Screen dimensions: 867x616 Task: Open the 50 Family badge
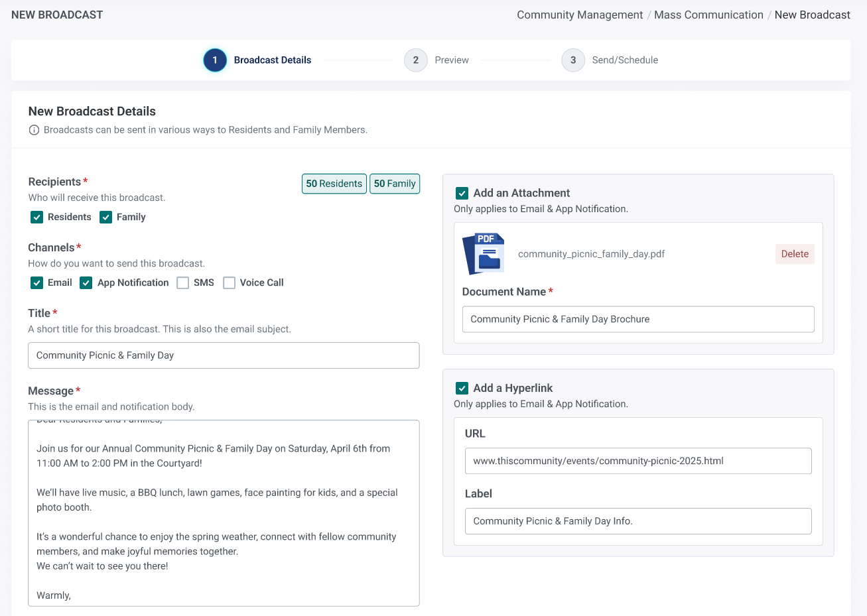coord(395,184)
